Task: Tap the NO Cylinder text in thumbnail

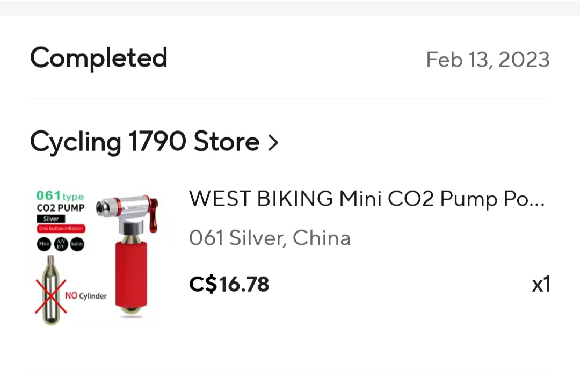Action: click(86, 295)
